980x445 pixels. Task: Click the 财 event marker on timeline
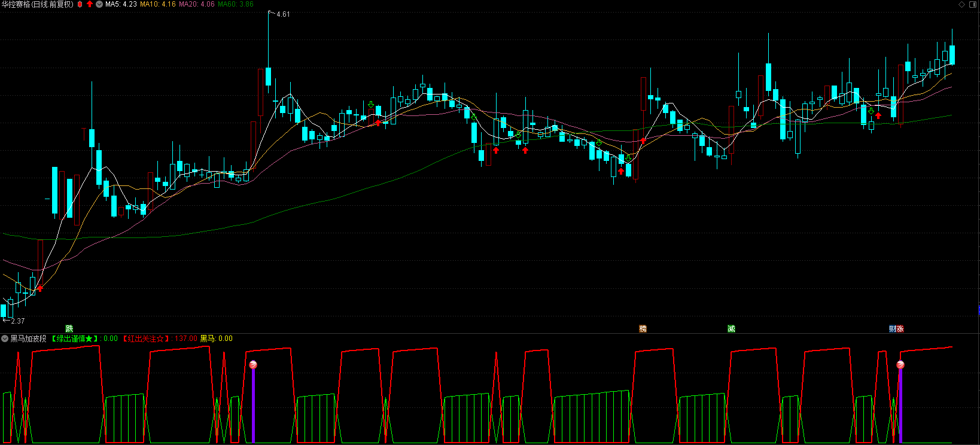pyautogui.click(x=893, y=329)
